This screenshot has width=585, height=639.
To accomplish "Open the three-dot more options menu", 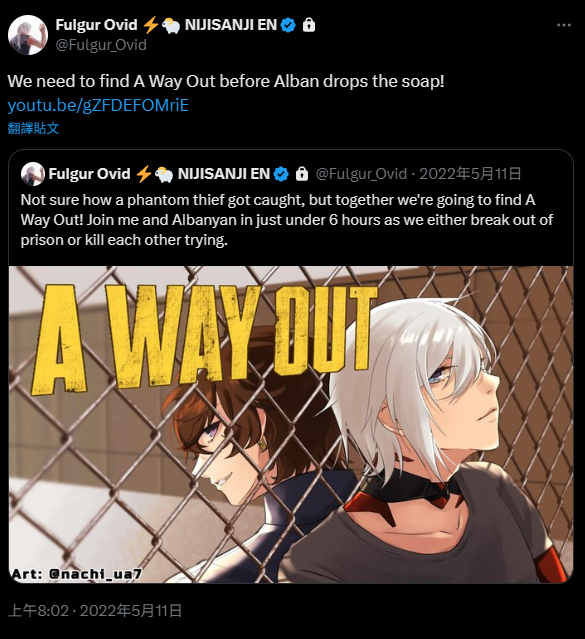I will tap(563, 25).
